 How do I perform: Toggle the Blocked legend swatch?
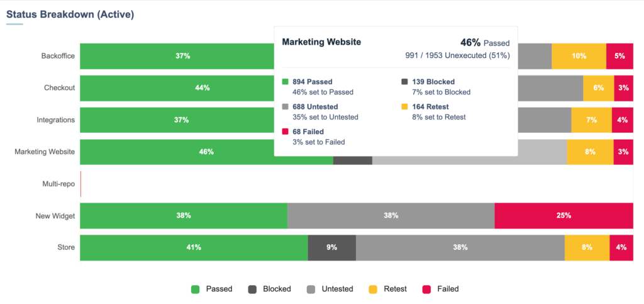tap(253, 290)
